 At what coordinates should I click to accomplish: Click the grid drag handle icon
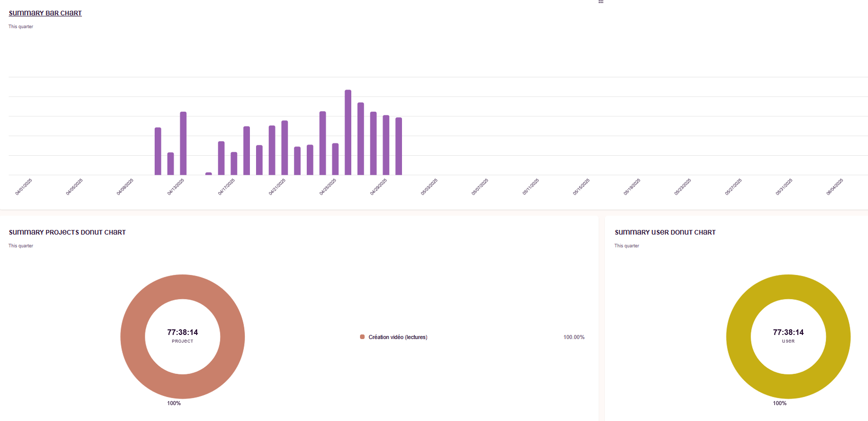(x=601, y=2)
